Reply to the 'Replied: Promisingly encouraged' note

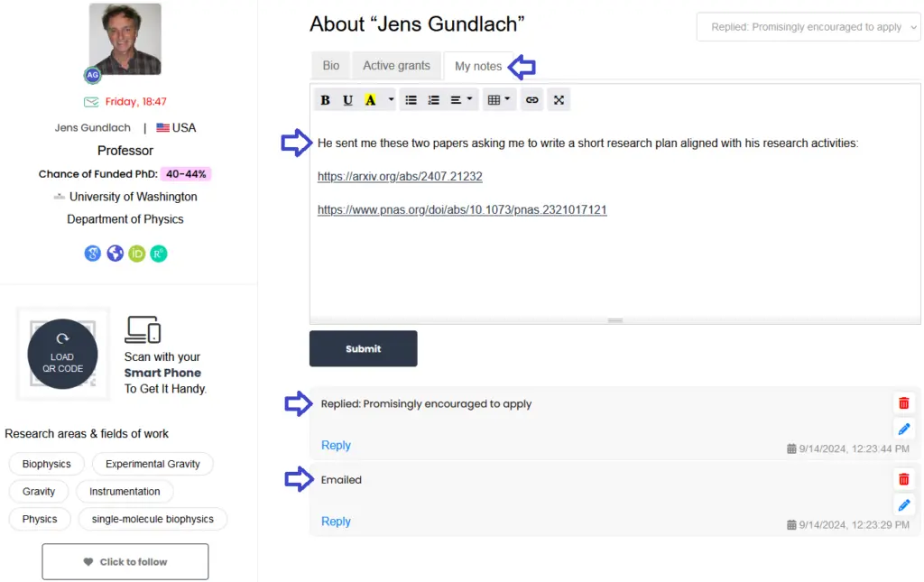tap(336, 446)
